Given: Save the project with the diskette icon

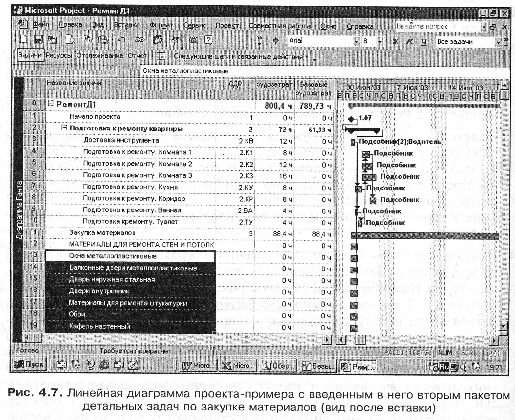Looking at the screenshot, I should click(38, 40).
